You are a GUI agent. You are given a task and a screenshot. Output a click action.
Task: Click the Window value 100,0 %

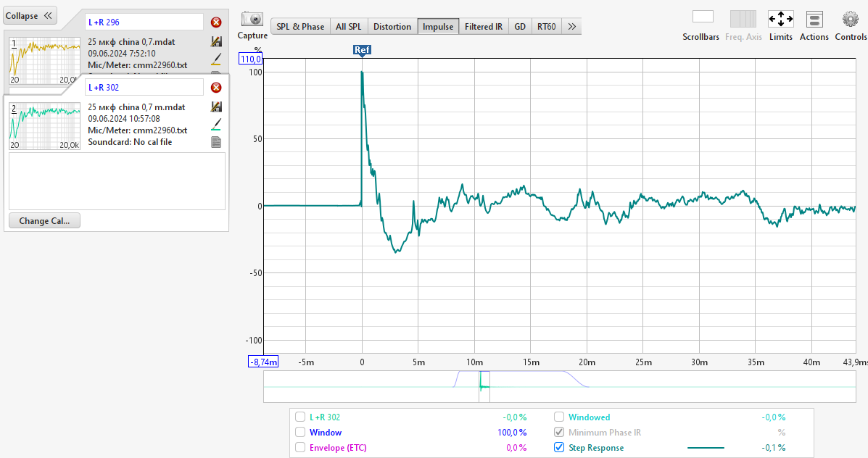pos(512,432)
